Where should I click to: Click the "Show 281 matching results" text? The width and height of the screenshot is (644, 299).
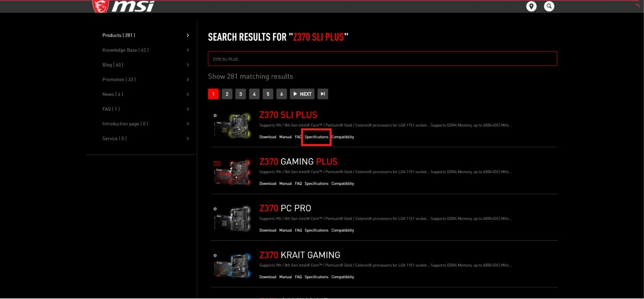(x=250, y=76)
